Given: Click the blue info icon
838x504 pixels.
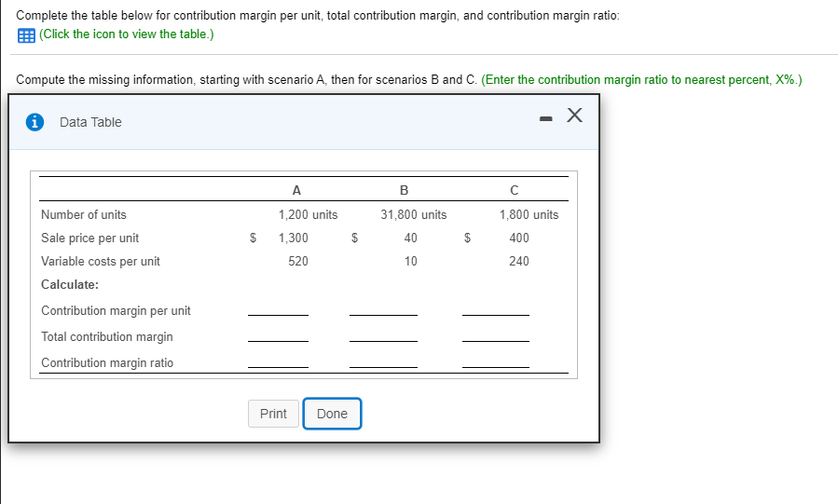Looking at the screenshot, I should click(34, 122).
